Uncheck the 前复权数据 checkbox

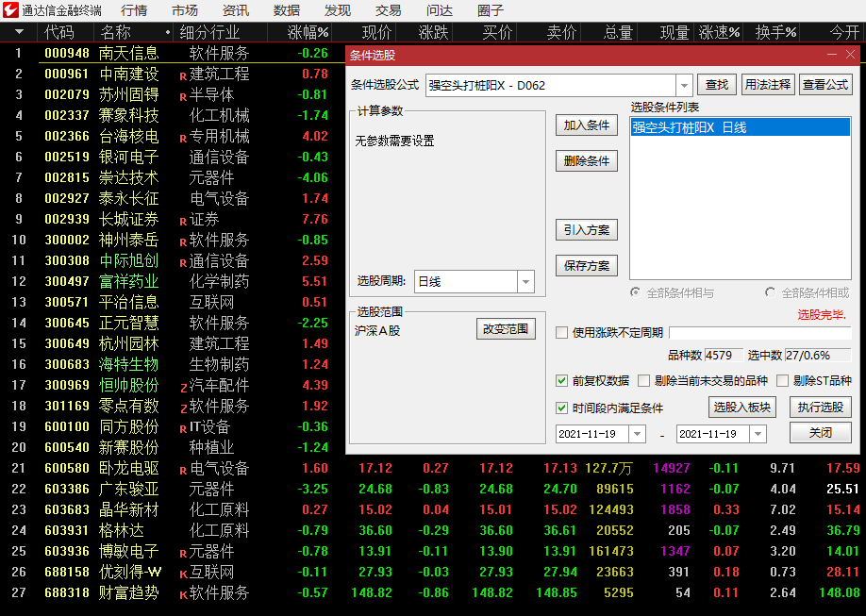click(562, 381)
